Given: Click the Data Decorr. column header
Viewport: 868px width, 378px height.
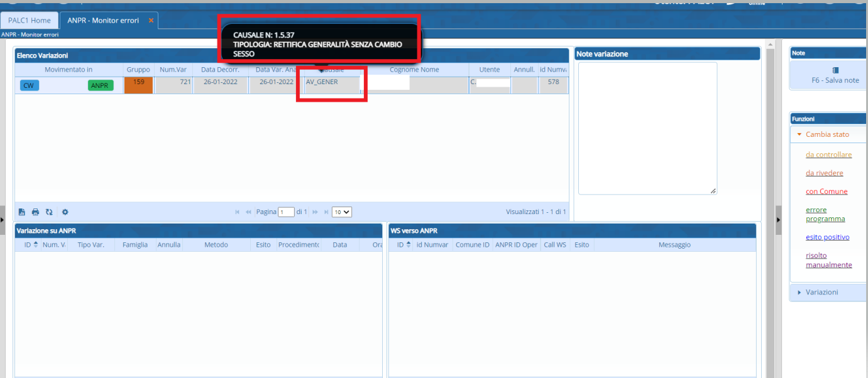Looking at the screenshot, I should tap(220, 70).
